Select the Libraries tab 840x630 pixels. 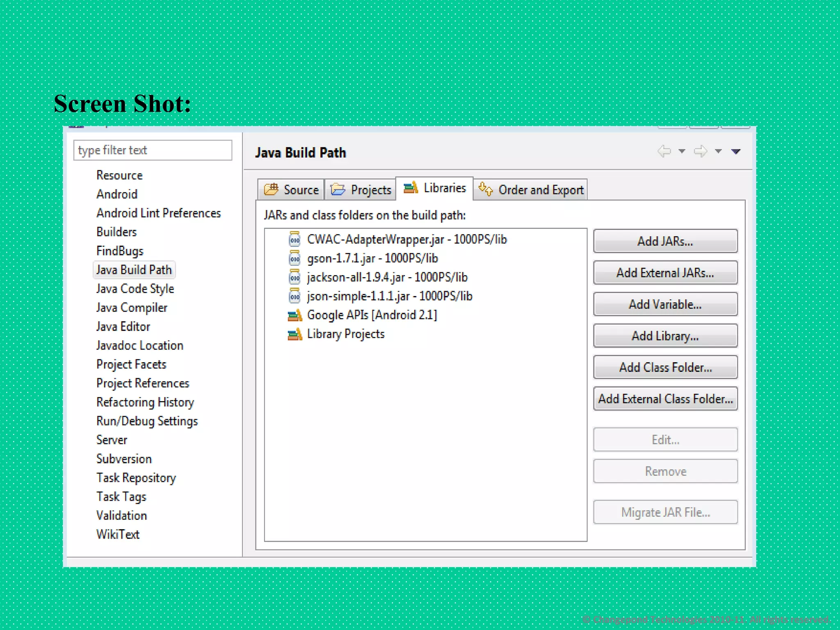tap(434, 188)
